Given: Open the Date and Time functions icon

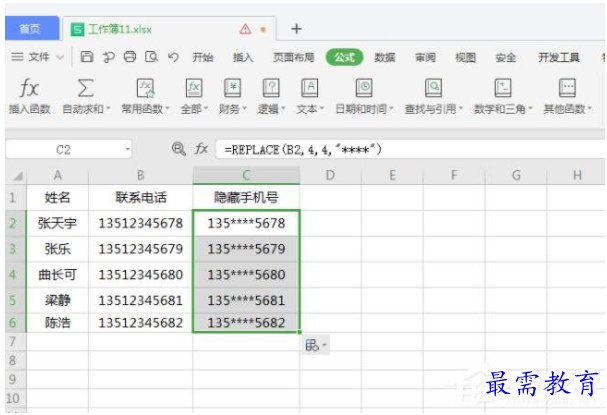Looking at the screenshot, I should point(364,88).
